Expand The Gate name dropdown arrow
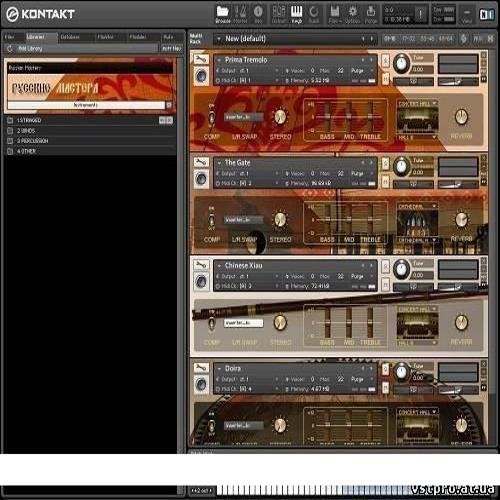This screenshot has height=500, width=500. (x=219, y=163)
